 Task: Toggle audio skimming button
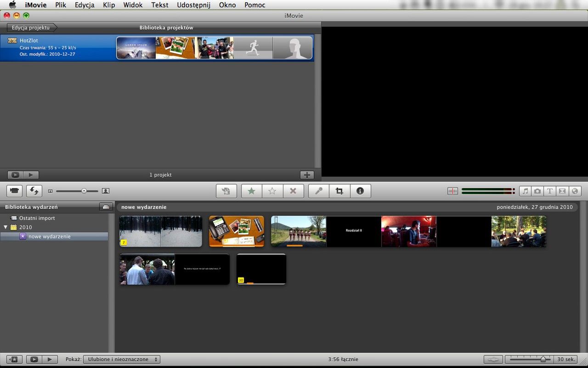pos(452,191)
